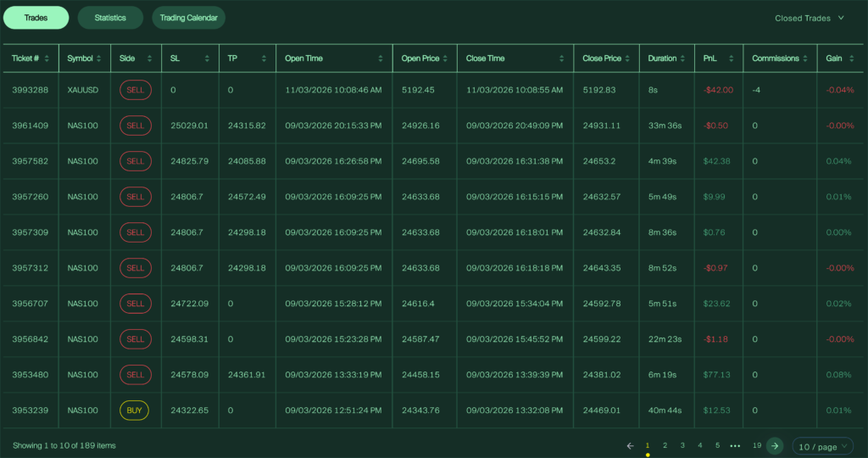Switch to the Statistics tab
Screen dimensions: 868x458
(x=110, y=18)
